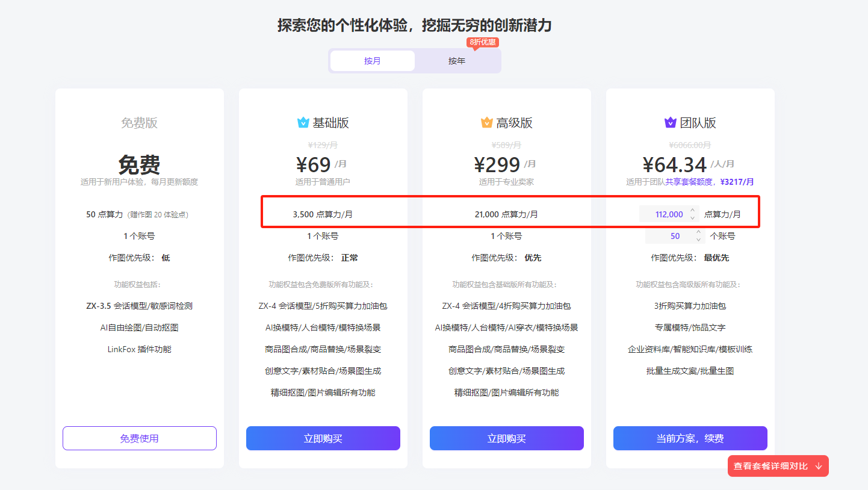This screenshot has height=490, width=868.
Task: Select the 按月 billing option
Action: [372, 60]
